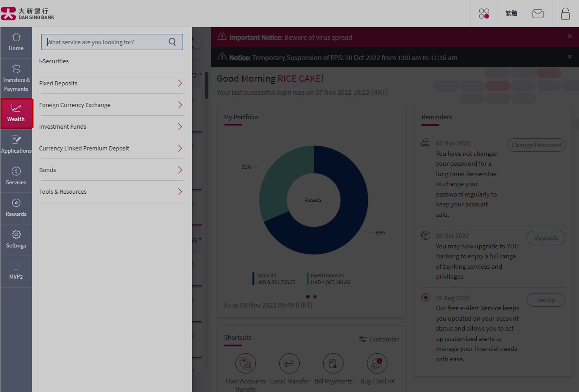The image size is (579, 392).
Task: Expand the Fixed Deposits submenu
Action: [x=111, y=83]
